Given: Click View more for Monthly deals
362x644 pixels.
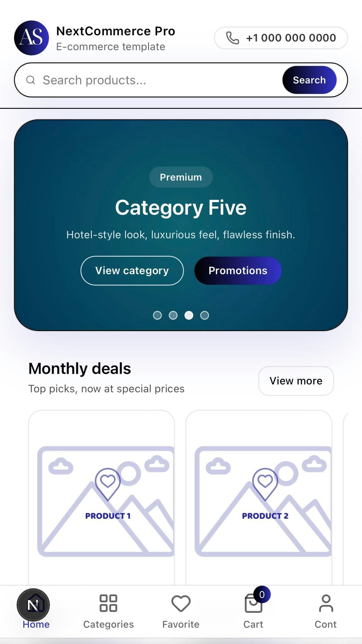Looking at the screenshot, I should pyautogui.click(x=295, y=381).
